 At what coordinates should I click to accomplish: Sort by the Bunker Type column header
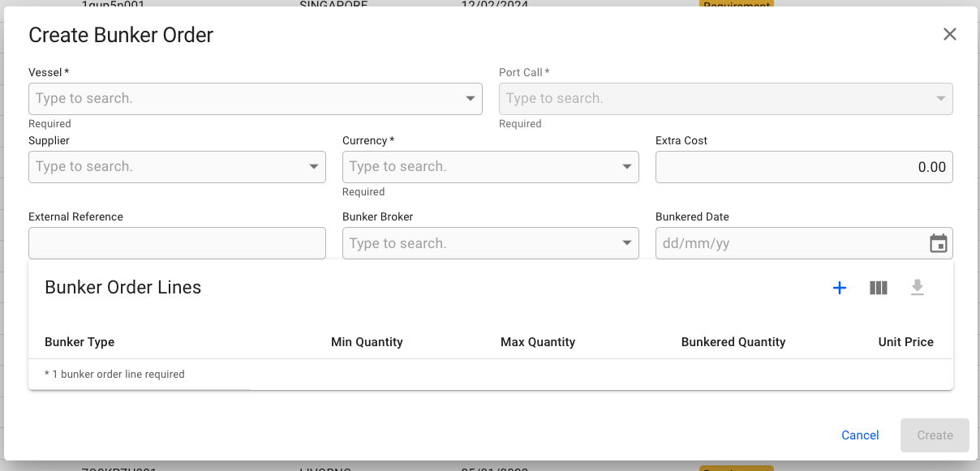[x=80, y=342]
